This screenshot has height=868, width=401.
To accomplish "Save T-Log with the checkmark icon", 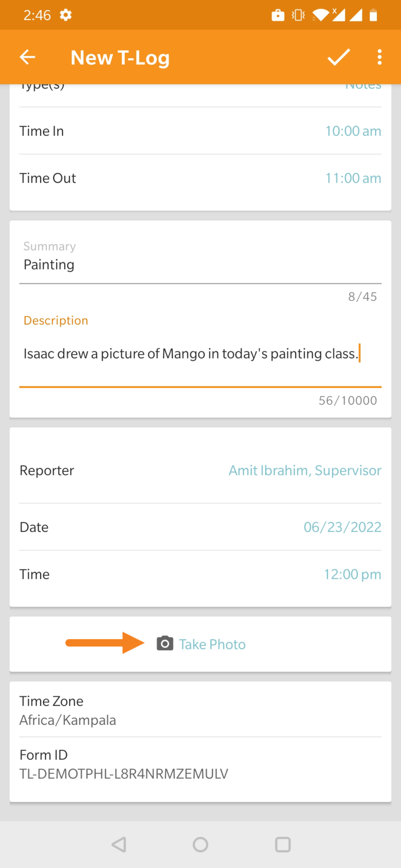I will (x=339, y=57).
